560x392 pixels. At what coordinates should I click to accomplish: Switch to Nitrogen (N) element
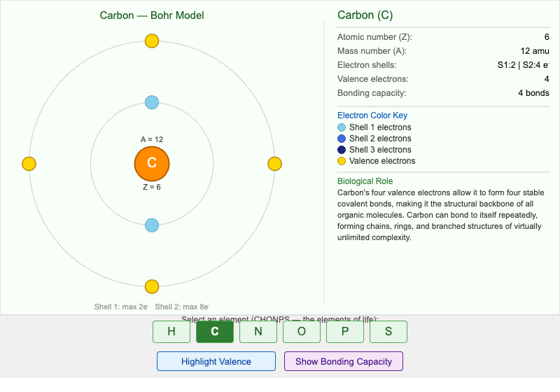[258, 332]
